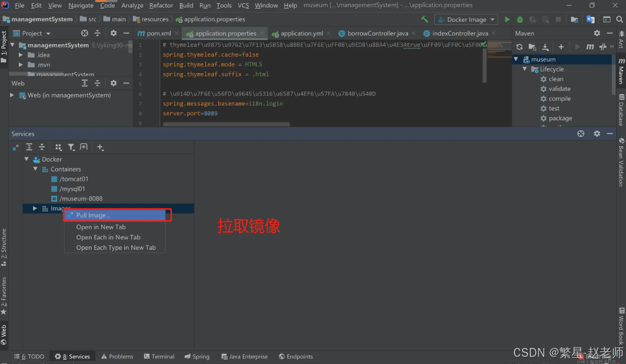Click the editor horizontal scrollbar
This screenshot has width=626, height=364.
pyautogui.click(x=226, y=124)
